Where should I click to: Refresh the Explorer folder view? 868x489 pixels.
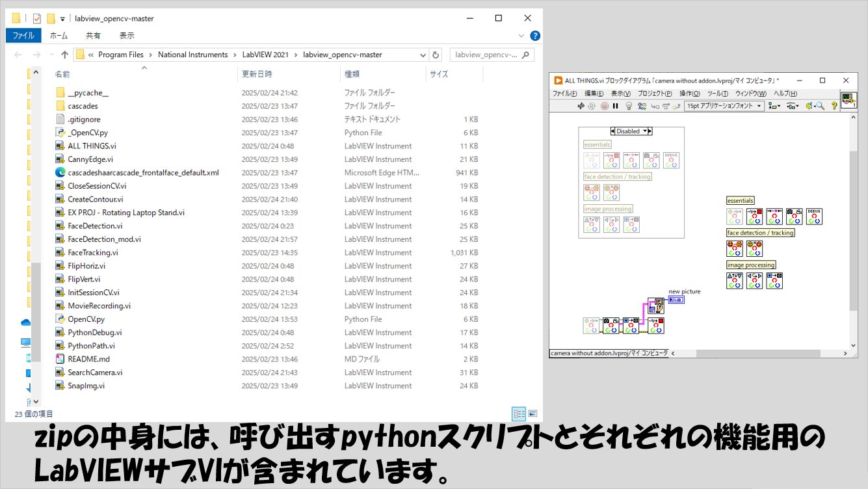coord(436,55)
